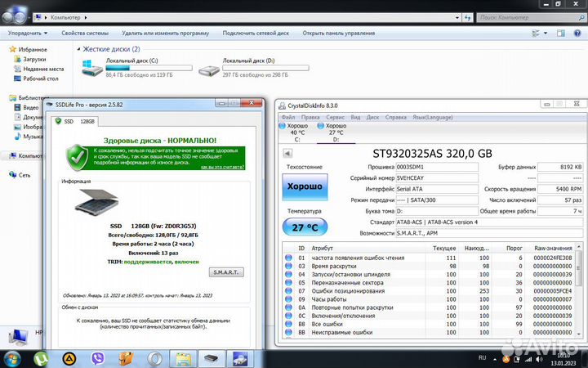Open Сеть in the Explorer sidebar

tap(20, 175)
